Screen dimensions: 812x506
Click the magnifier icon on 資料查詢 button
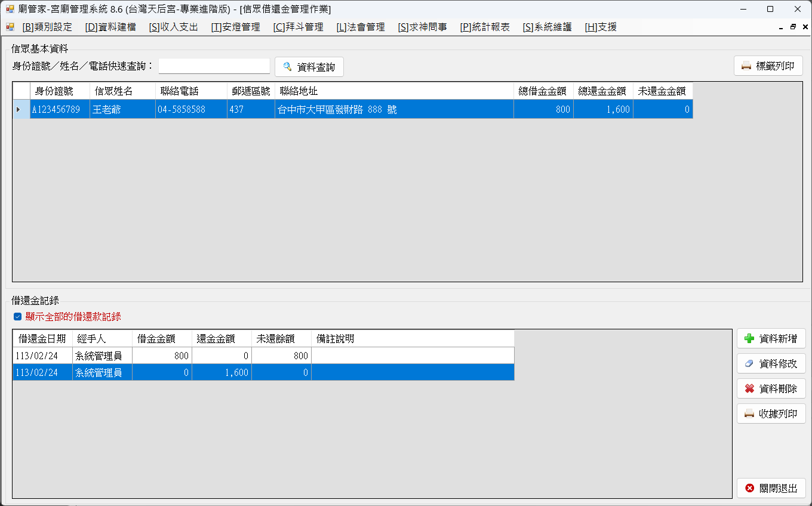coord(287,67)
